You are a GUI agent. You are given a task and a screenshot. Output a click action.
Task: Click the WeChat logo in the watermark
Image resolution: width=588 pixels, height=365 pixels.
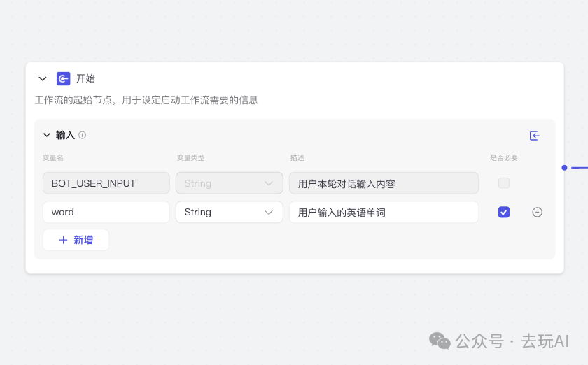[x=440, y=341]
